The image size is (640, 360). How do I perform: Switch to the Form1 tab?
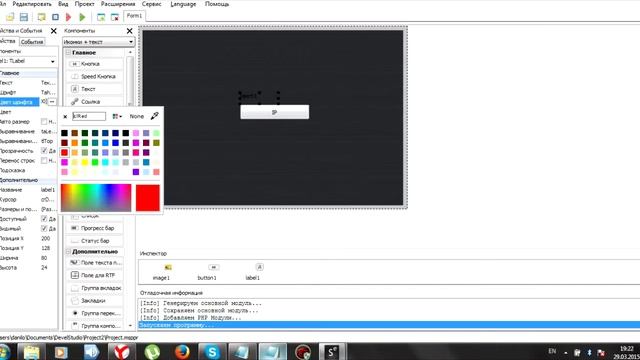click(134, 16)
